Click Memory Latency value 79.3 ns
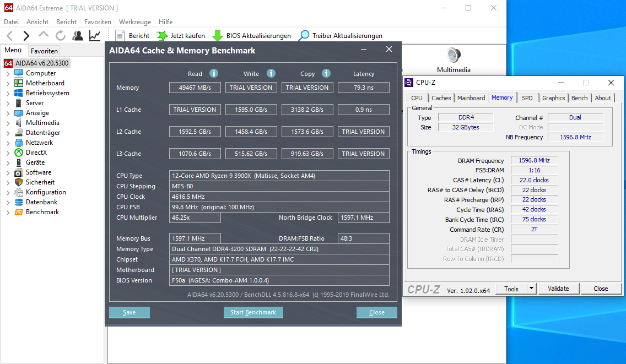626x364 pixels. click(364, 88)
